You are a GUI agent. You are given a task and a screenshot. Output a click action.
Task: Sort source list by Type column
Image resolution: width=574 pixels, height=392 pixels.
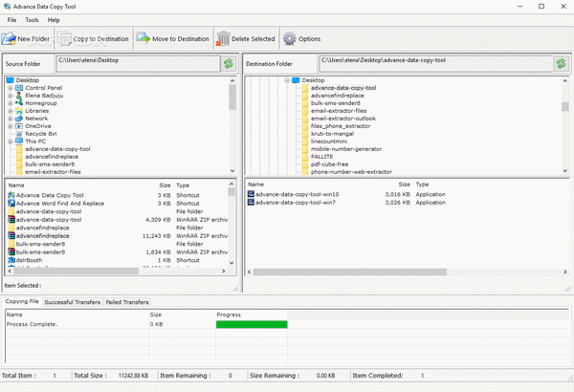click(x=183, y=185)
